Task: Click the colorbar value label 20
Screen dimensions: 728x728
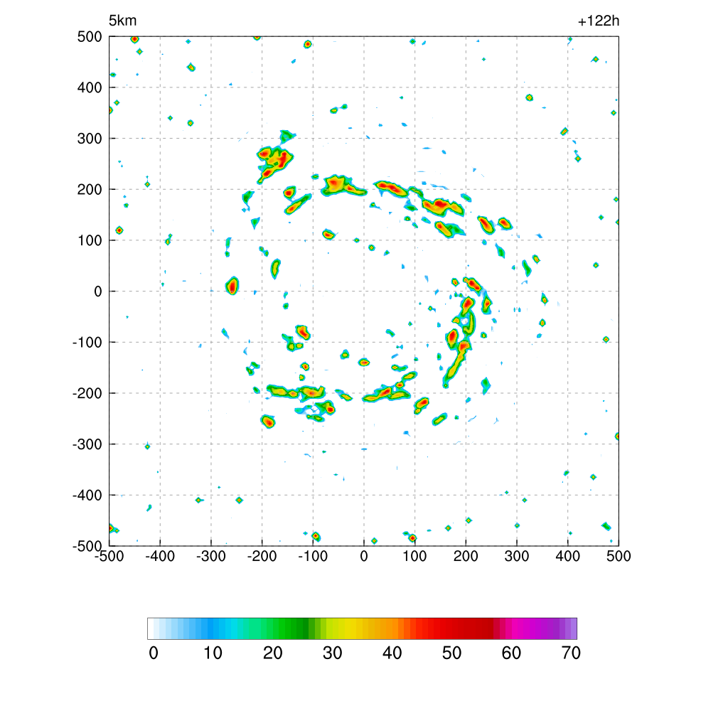Action: click(x=273, y=653)
